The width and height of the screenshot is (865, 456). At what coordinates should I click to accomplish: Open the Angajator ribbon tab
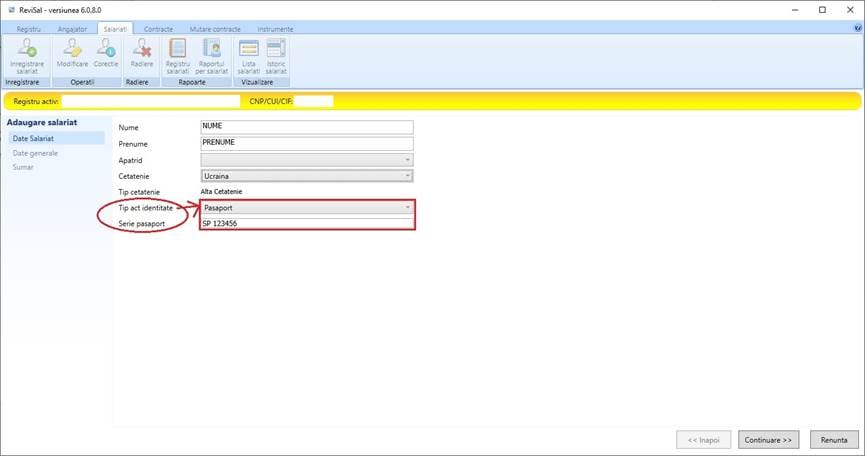point(72,30)
